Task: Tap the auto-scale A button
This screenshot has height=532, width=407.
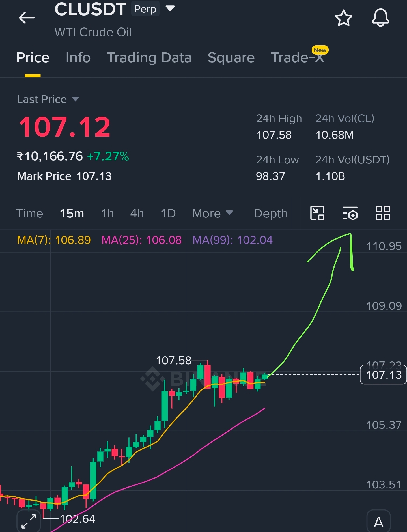Action: 378,521
